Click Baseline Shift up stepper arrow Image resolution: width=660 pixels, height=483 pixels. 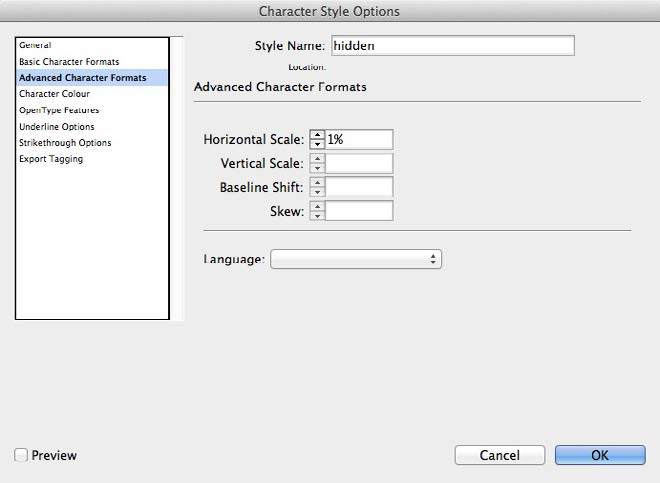pos(317,182)
